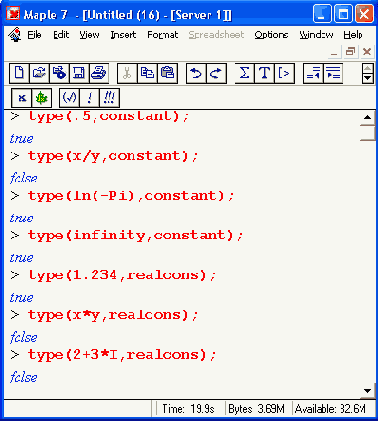The height and width of the screenshot is (421, 378).
Task: Click the toolbar overflow up arrow
Action: (368, 68)
